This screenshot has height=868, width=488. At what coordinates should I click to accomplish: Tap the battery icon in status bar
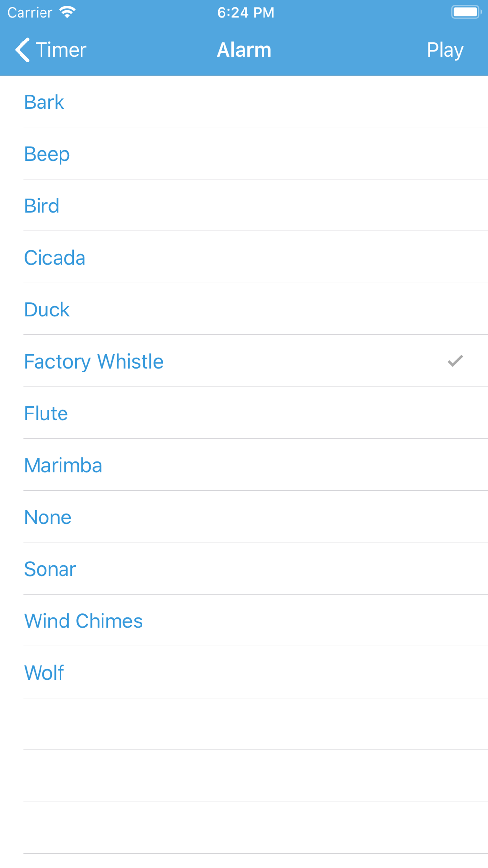point(467,12)
